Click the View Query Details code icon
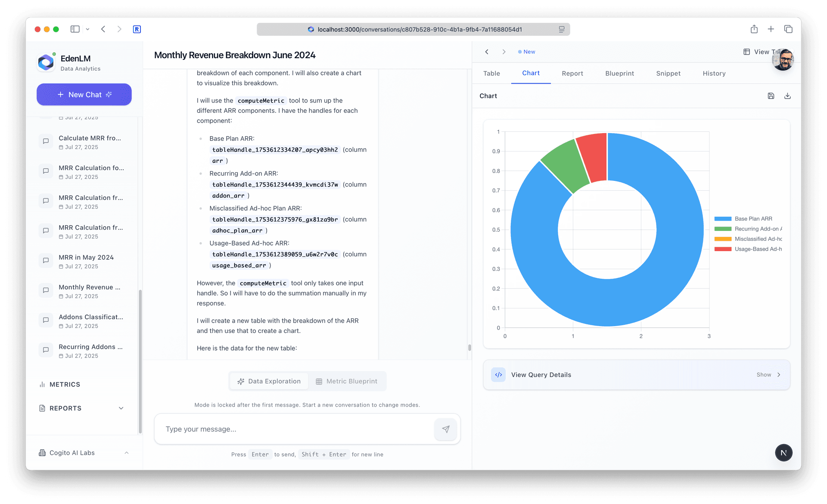 click(498, 375)
